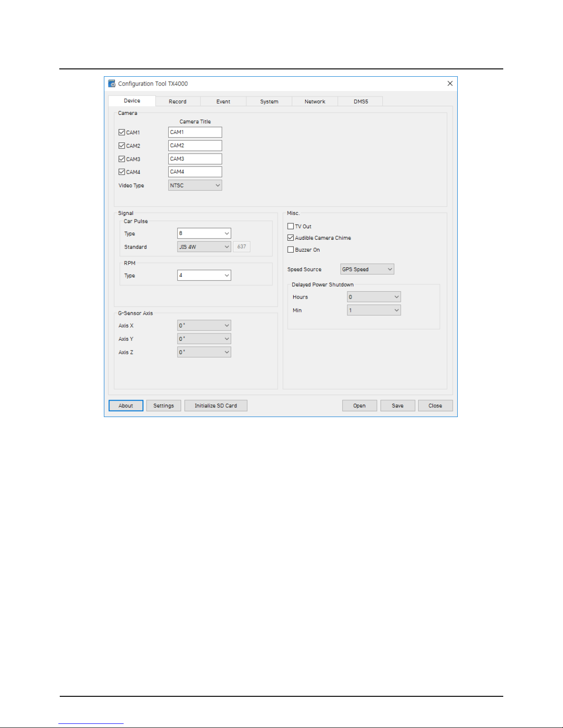Switch to the Event tab
The width and height of the screenshot is (563, 728).
(223, 102)
